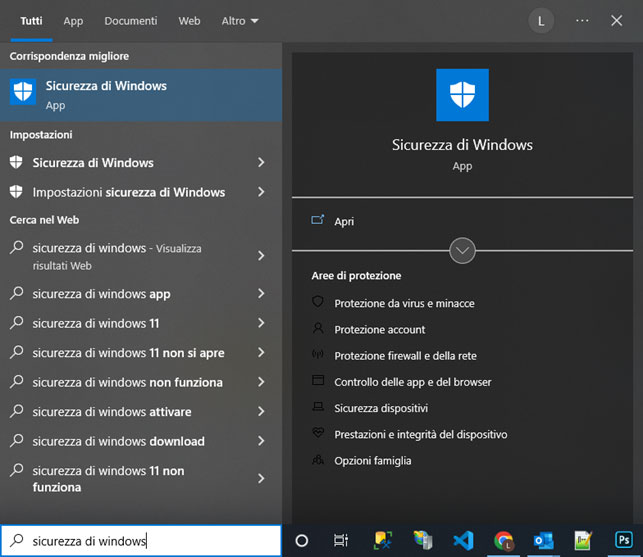The height and width of the screenshot is (557, 643).
Task: Click the large Sicurezza di Windows shield icon
Action: [462, 95]
